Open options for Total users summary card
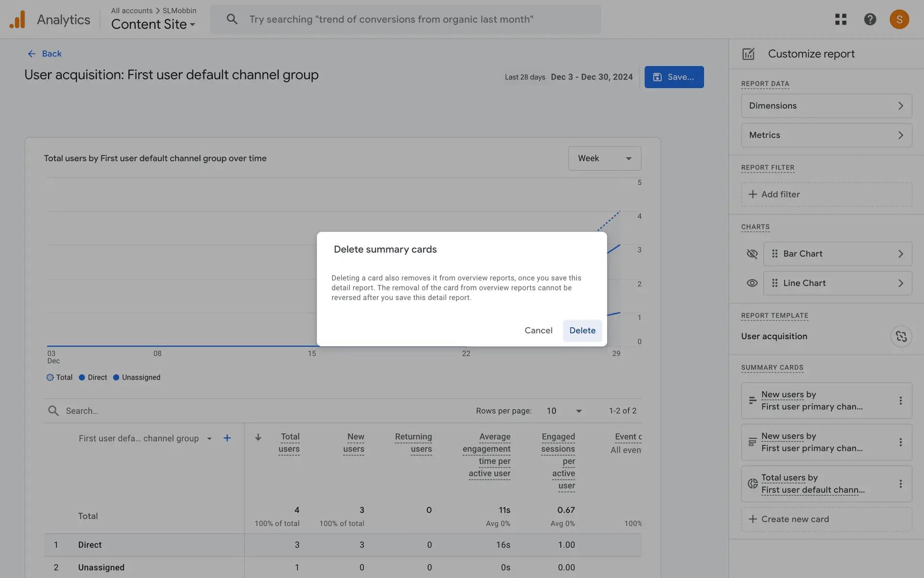The height and width of the screenshot is (578, 924). [x=900, y=484]
